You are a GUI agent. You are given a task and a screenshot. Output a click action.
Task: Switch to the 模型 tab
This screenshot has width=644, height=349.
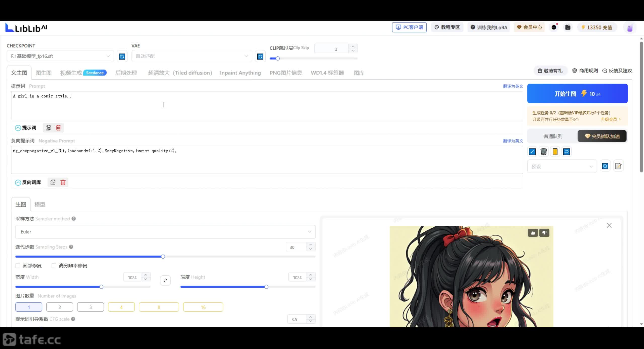coord(40,204)
